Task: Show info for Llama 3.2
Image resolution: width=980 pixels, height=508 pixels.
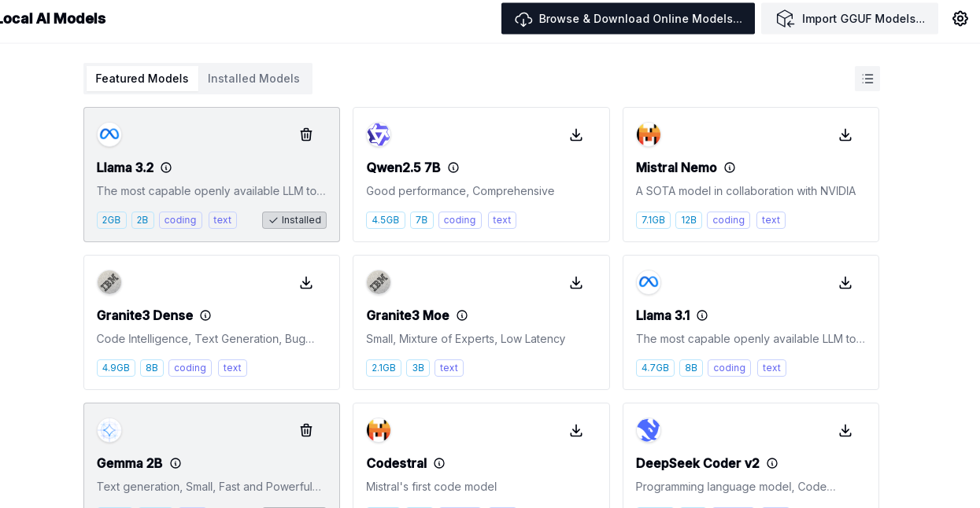Action: tap(166, 167)
